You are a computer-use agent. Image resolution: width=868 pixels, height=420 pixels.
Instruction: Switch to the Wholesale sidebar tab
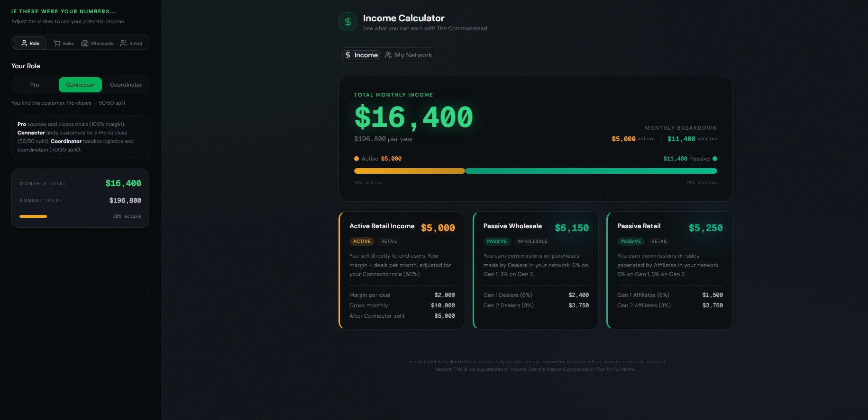(98, 43)
